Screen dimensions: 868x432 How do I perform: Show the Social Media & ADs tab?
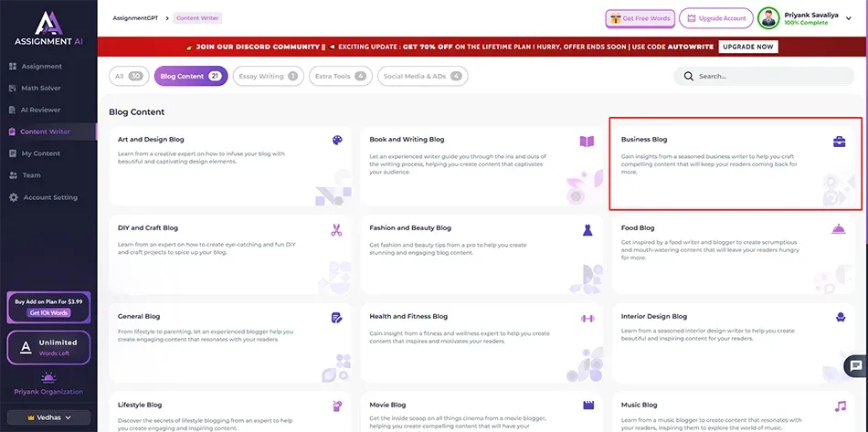tap(422, 77)
